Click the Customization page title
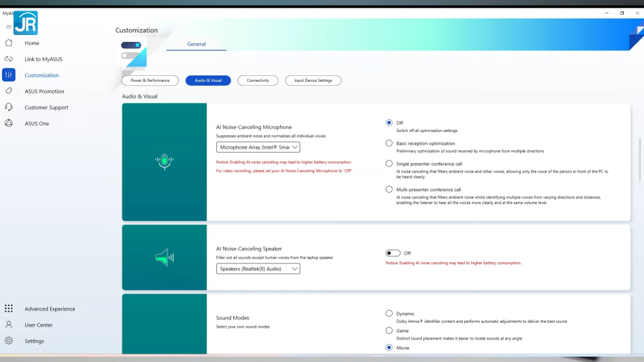This screenshot has height=362, width=644. (x=137, y=30)
